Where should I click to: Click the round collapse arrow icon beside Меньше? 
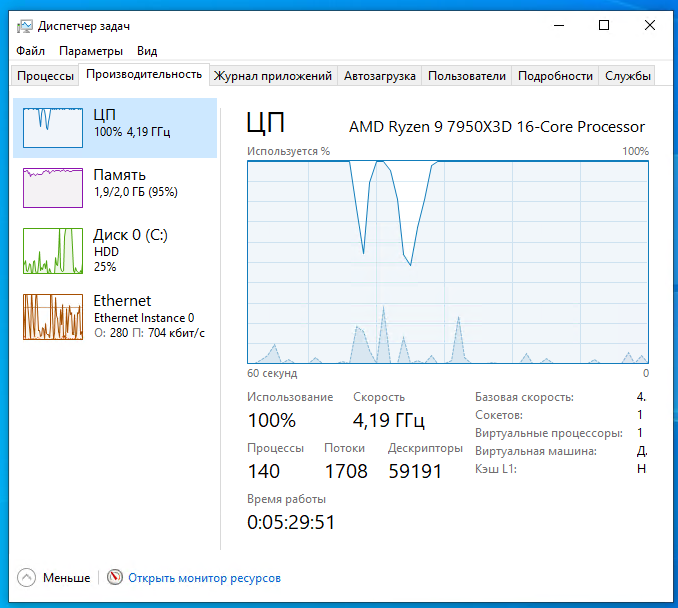tap(26, 577)
